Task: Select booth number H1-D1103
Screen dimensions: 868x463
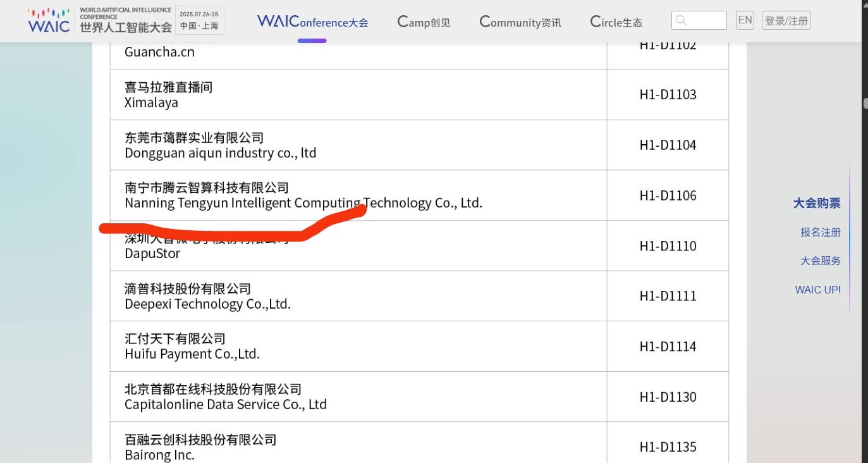Action: coord(668,95)
